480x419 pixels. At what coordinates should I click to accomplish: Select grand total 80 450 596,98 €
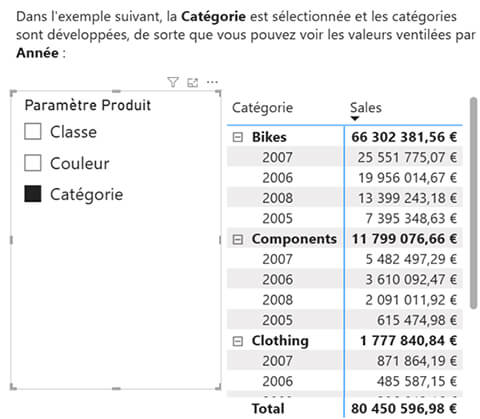(404, 409)
